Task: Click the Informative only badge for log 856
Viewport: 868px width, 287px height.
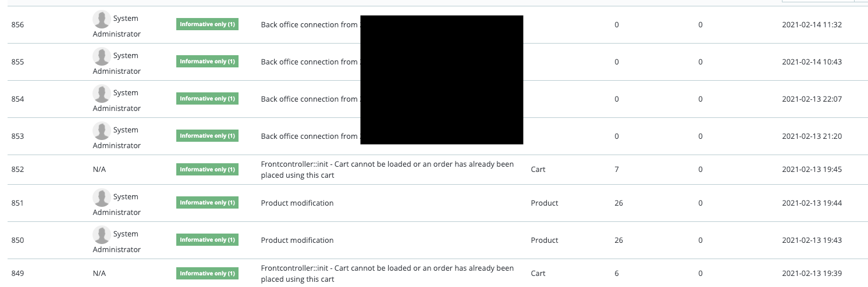Action: point(207,24)
